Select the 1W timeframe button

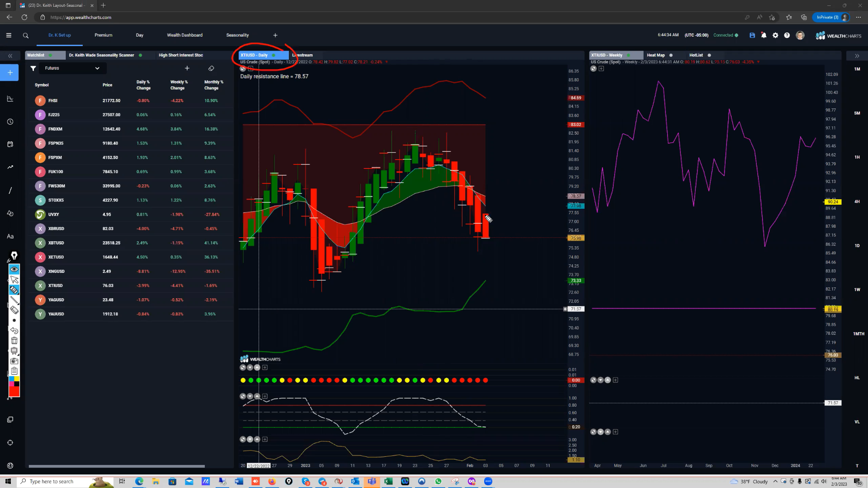857,290
